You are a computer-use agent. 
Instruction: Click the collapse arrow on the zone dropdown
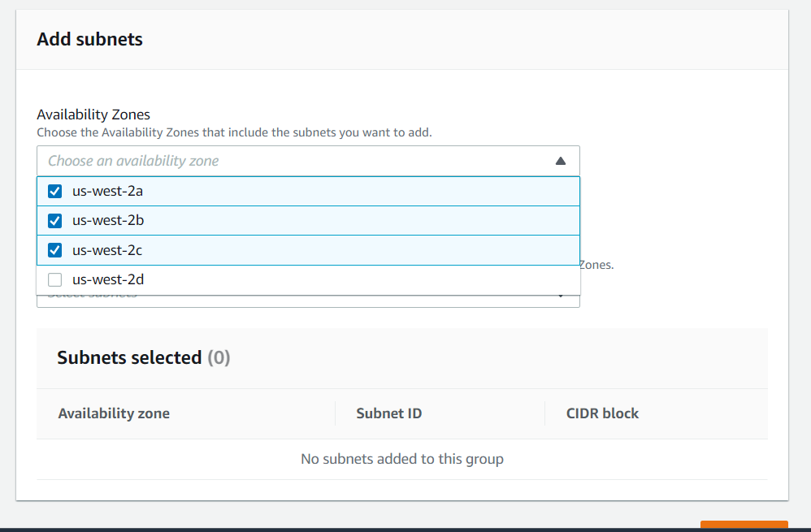(560, 161)
